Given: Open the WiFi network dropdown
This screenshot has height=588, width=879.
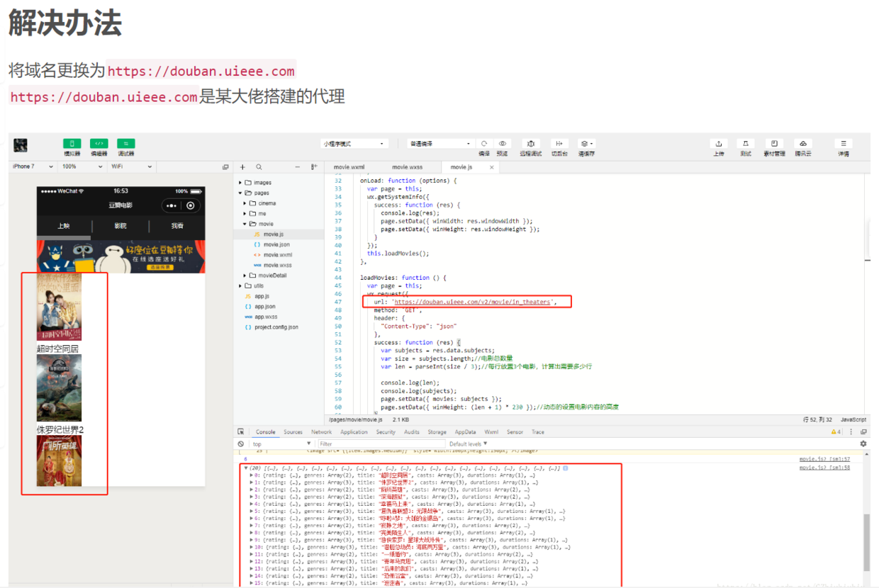Looking at the screenshot, I should (130, 166).
